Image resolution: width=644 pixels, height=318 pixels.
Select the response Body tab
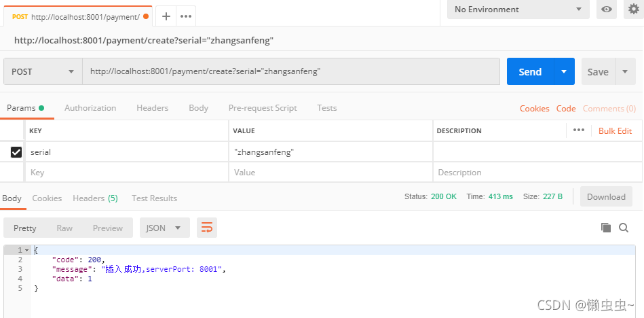[12, 198]
